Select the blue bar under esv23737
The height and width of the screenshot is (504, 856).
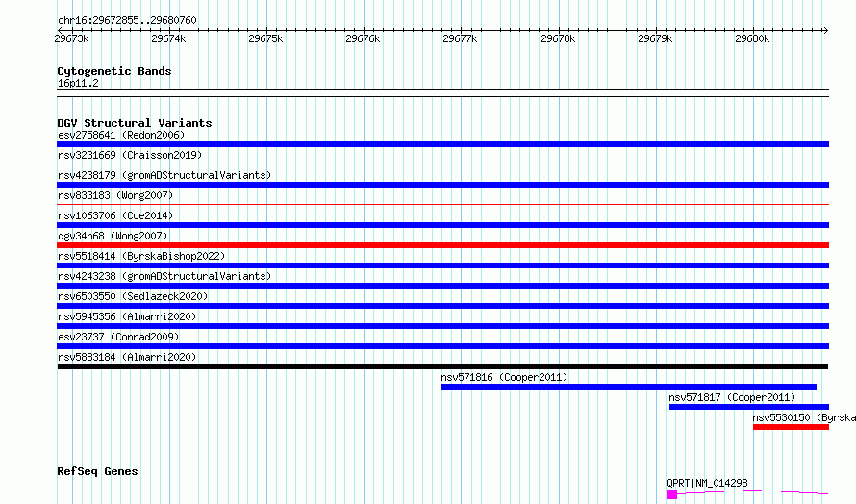442,346
